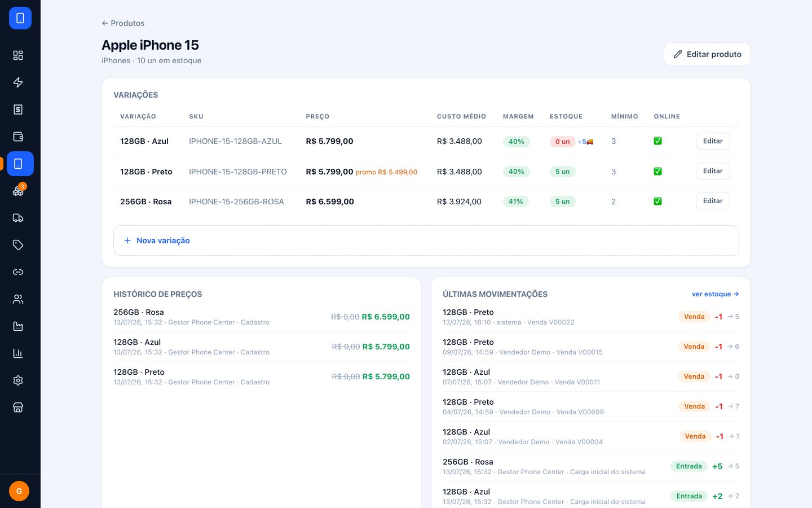The image size is (812, 508).
Task: Click the promo R$ 5.499,00 price
Action: tap(386, 172)
